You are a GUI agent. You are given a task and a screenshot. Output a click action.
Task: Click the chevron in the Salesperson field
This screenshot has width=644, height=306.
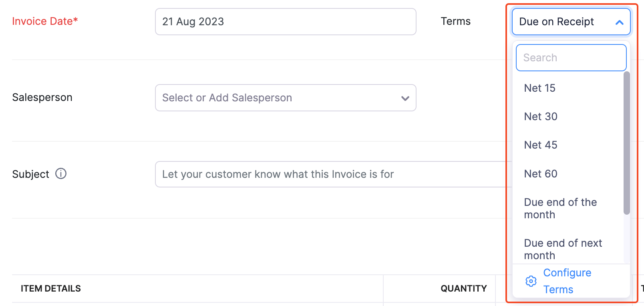(405, 98)
